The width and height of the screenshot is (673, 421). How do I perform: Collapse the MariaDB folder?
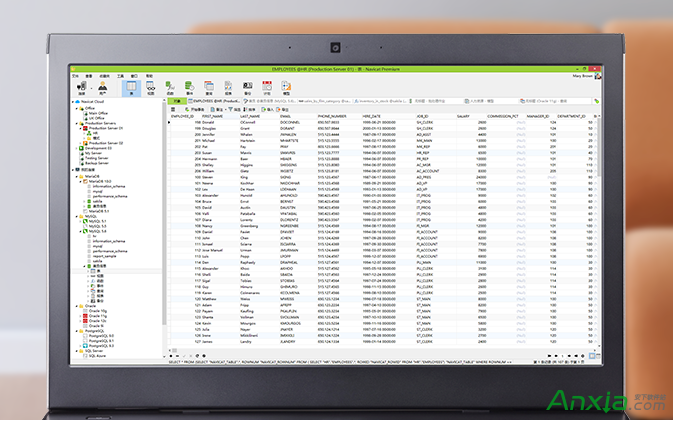77,176
